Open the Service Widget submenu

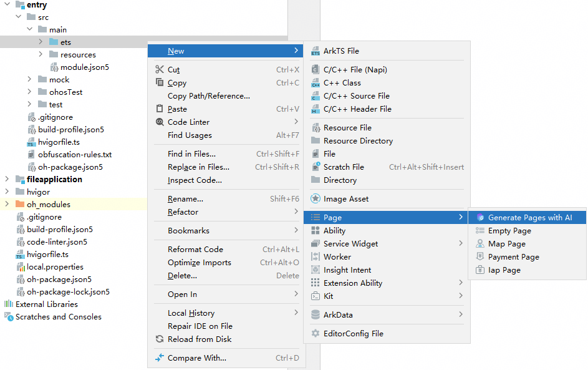coord(350,244)
